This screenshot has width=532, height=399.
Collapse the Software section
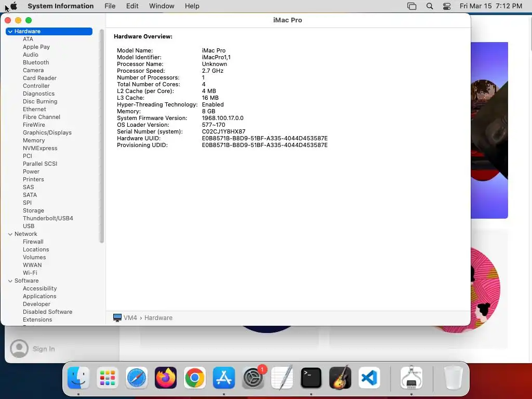[10, 281]
